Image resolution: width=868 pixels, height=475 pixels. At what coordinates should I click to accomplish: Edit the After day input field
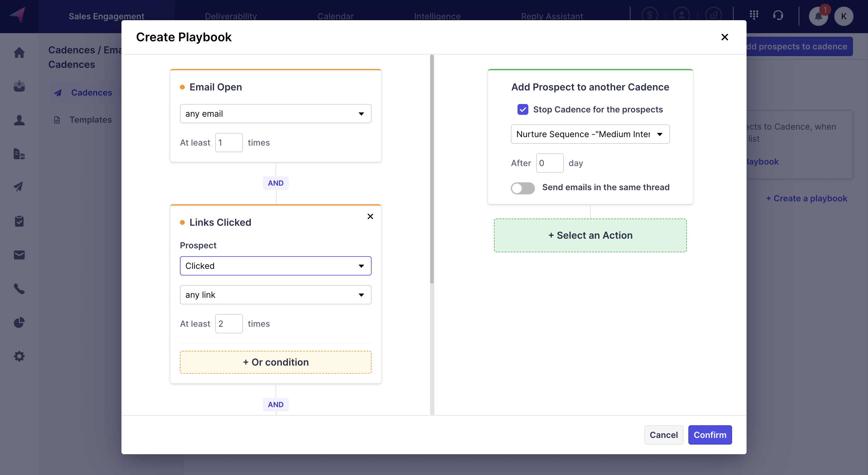tap(549, 163)
